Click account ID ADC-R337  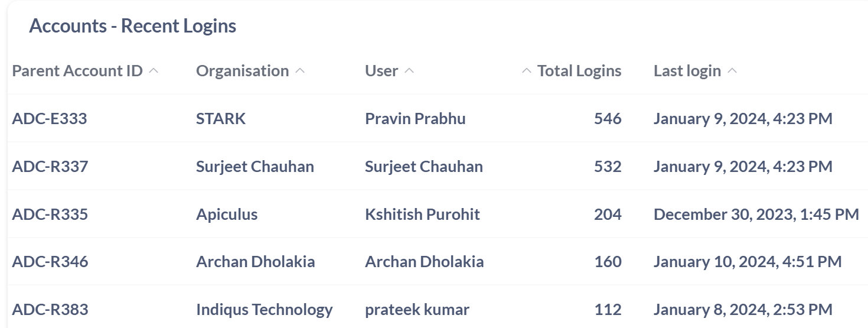[x=50, y=167]
